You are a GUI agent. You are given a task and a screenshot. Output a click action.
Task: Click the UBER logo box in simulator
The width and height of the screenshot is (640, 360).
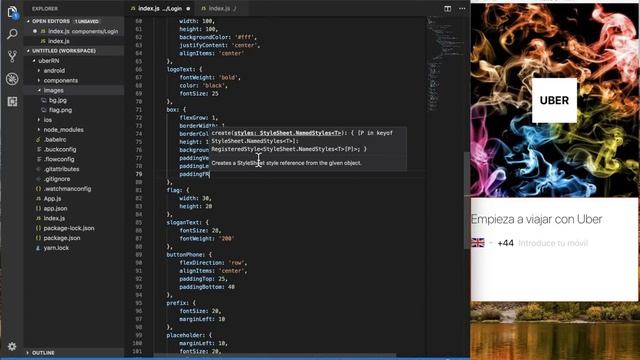pyautogui.click(x=554, y=100)
